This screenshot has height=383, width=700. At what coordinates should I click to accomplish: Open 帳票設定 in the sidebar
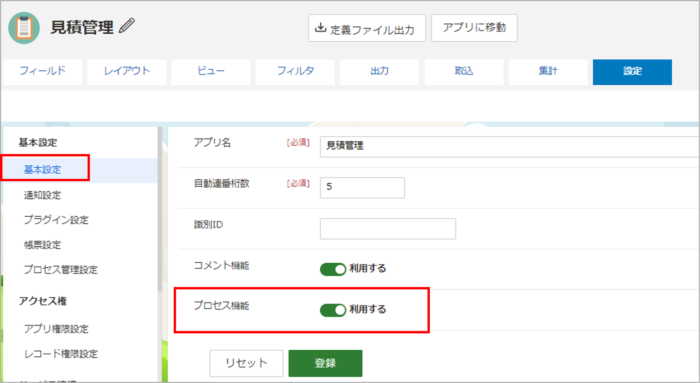(x=42, y=245)
